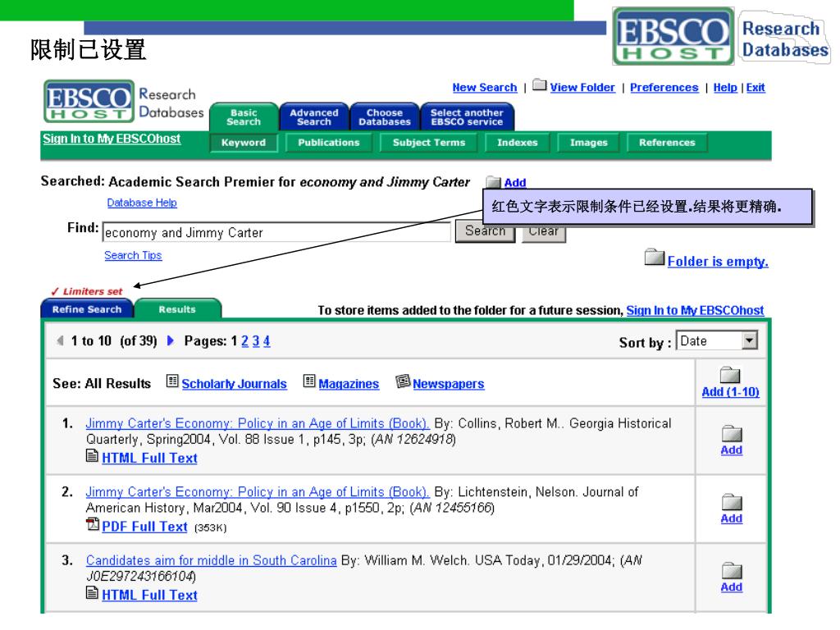This screenshot has width=840, height=630.
Task: Open HTML Full Text for result 3
Action: pos(149,596)
